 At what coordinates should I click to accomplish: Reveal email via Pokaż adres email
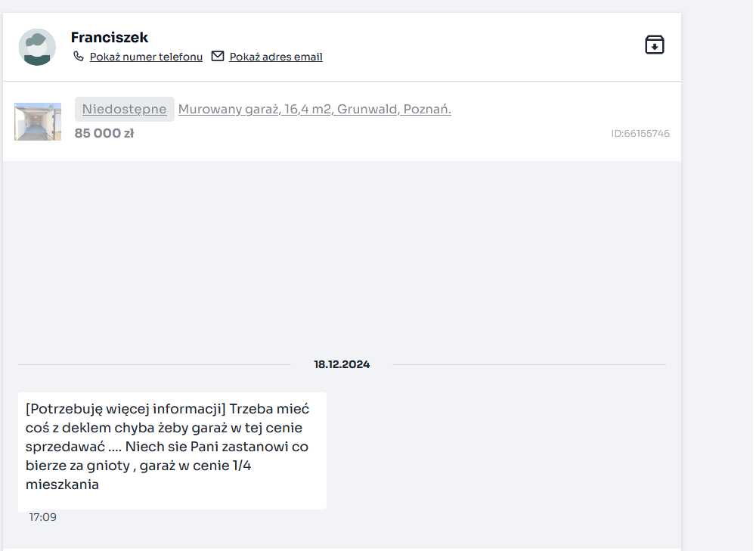(x=276, y=57)
